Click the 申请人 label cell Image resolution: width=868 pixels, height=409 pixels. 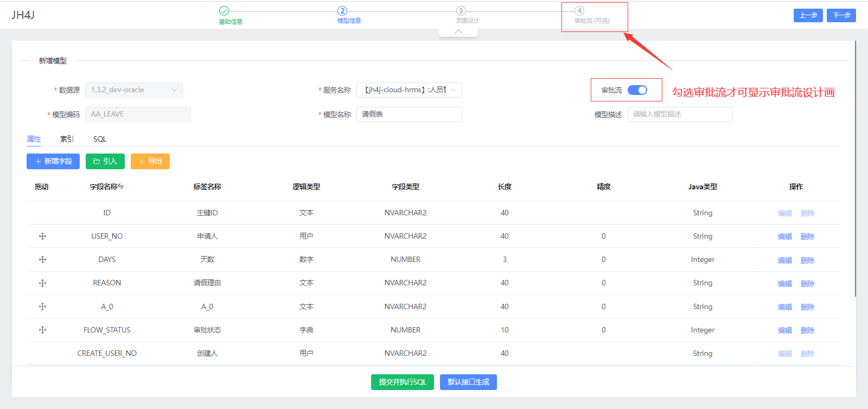point(207,236)
